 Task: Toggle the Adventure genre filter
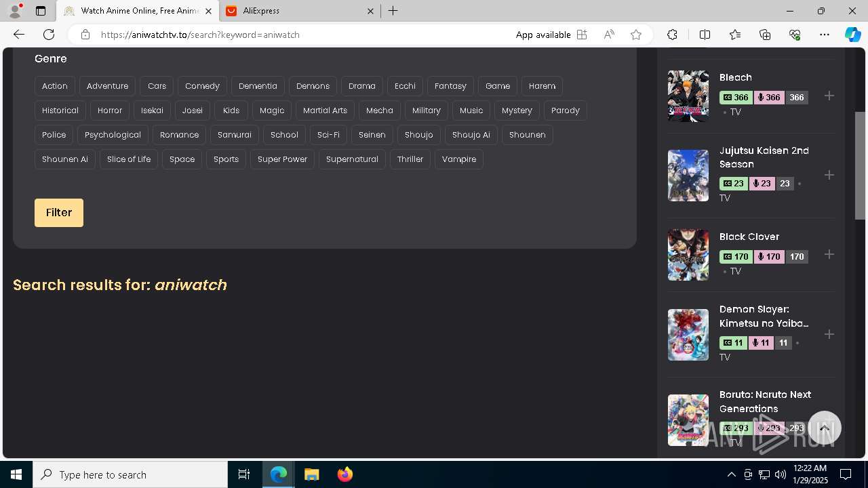pyautogui.click(x=107, y=86)
